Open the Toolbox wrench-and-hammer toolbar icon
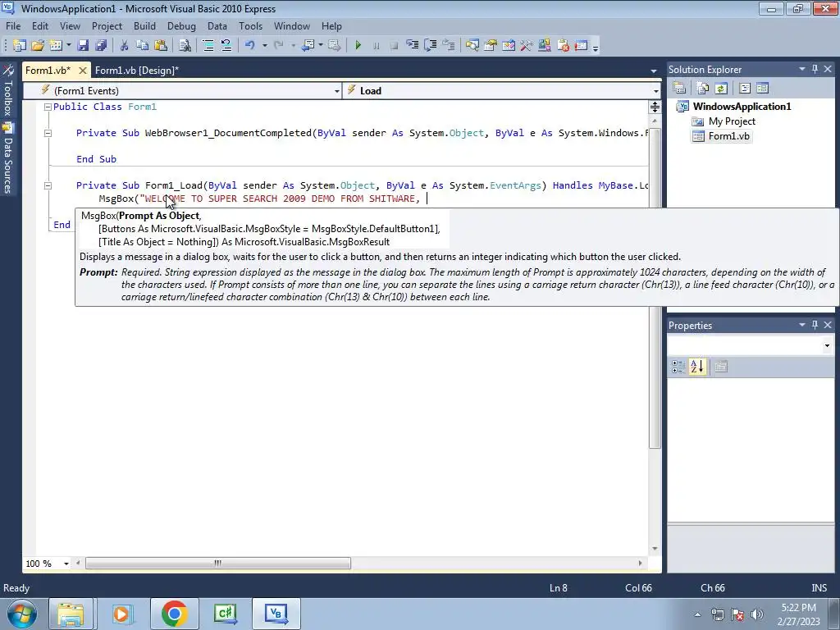Viewport: 840px width, 630px height. (527, 46)
